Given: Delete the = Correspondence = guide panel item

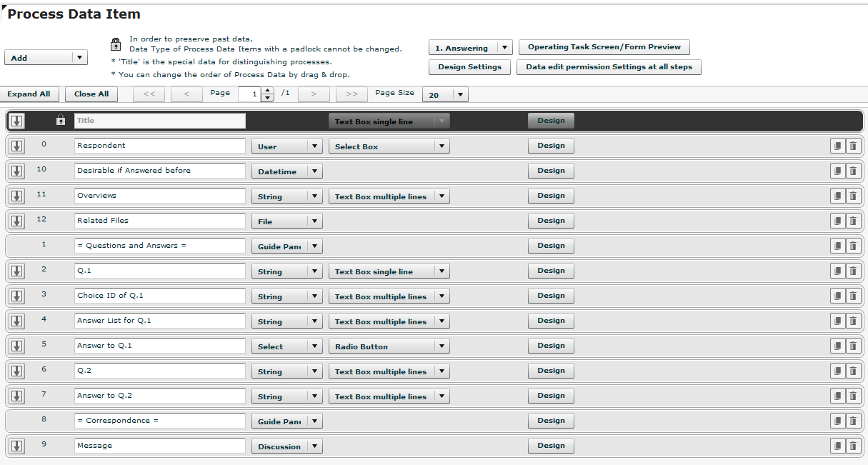Looking at the screenshot, I should coord(853,420).
